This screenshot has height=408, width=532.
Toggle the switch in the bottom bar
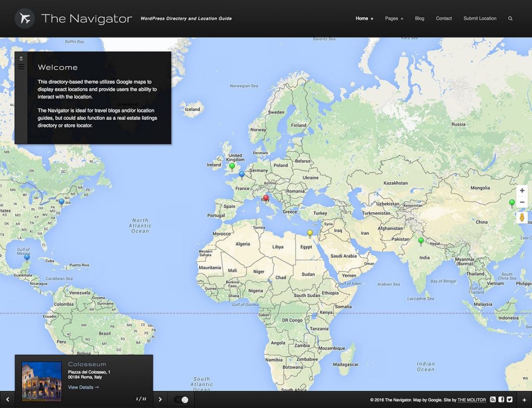(181, 400)
